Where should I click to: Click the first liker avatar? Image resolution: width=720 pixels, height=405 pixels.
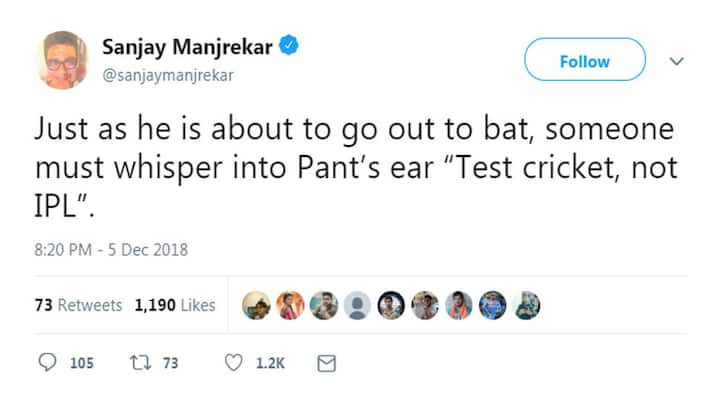point(256,305)
